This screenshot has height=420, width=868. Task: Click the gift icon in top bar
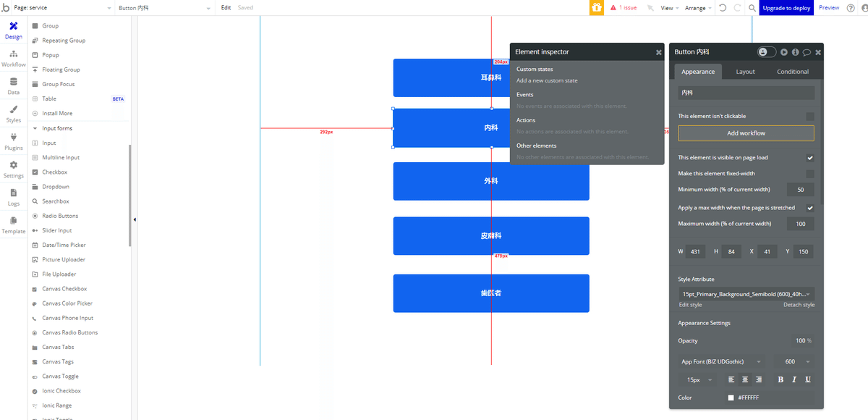coord(597,8)
